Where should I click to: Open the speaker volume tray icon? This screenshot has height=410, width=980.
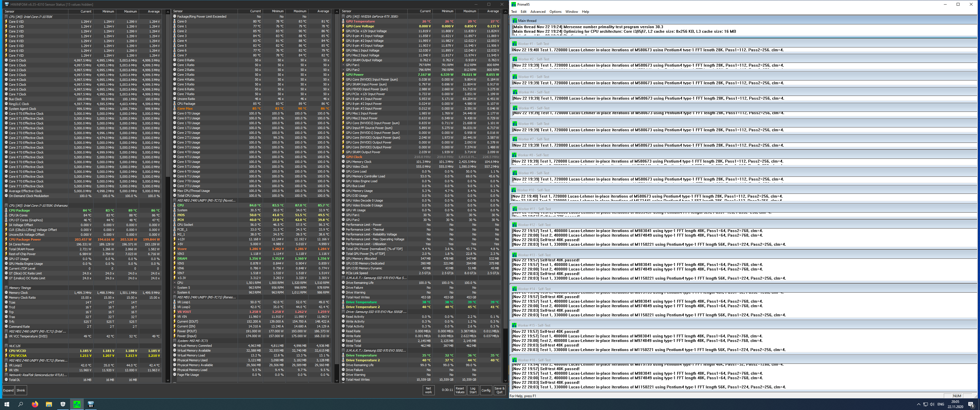(932, 404)
